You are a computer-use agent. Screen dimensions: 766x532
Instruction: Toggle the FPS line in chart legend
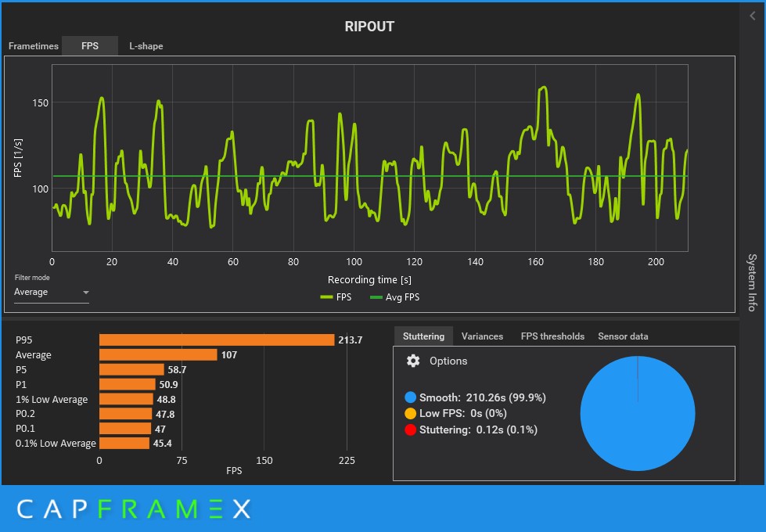click(336, 297)
